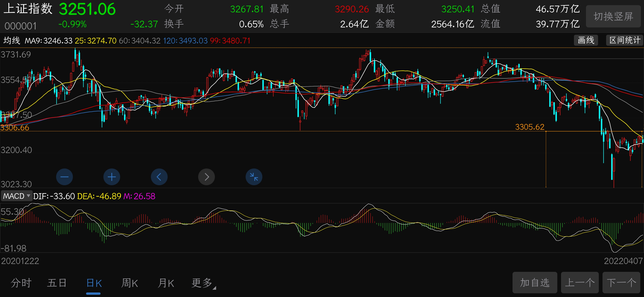Image resolution: width=644 pixels, height=297 pixels.
Task: Switch to the 五日 tab
Action: click(x=57, y=283)
